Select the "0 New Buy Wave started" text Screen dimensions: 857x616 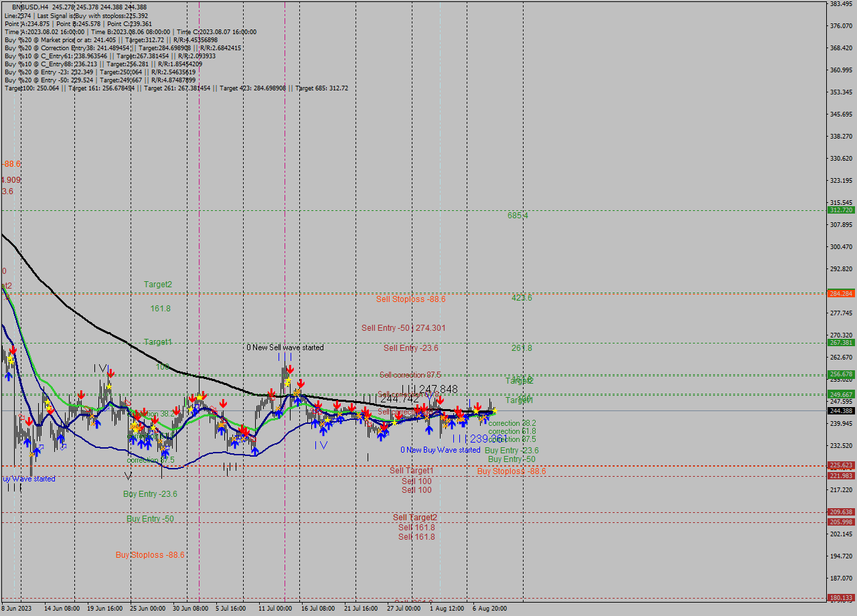440,450
